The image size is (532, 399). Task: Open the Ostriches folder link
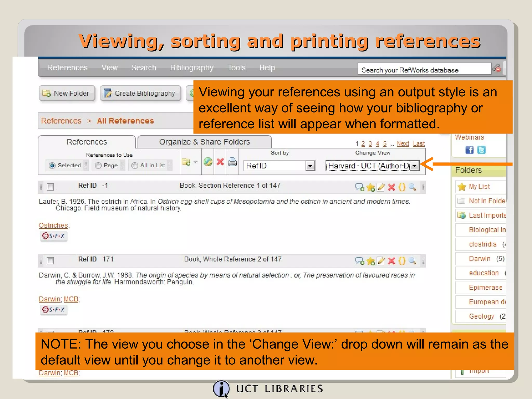[53, 225]
